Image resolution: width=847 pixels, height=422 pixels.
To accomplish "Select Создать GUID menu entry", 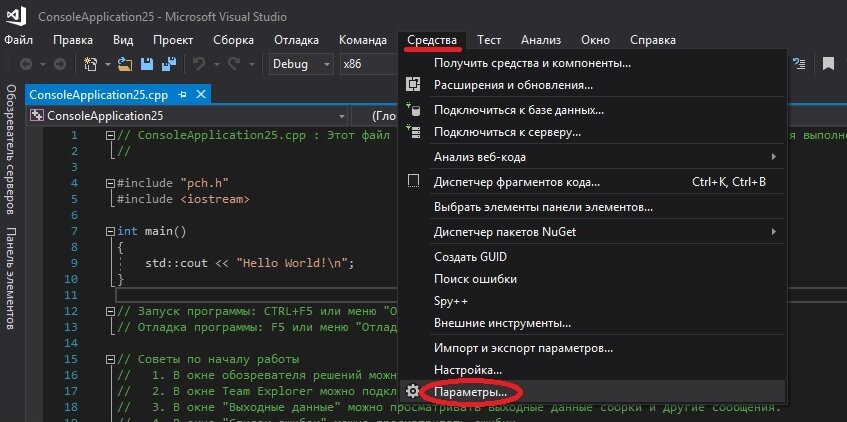I will [x=591, y=257].
